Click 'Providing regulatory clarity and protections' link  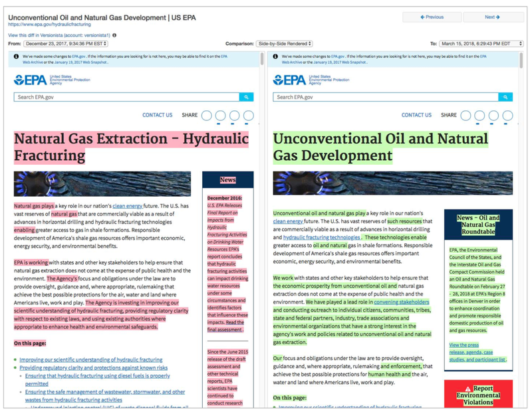tap(94, 368)
